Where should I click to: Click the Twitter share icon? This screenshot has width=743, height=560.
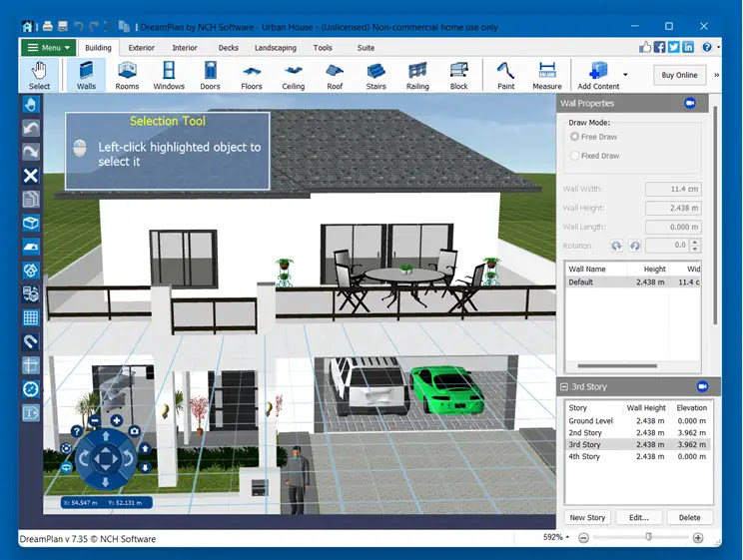click(674, 47)
